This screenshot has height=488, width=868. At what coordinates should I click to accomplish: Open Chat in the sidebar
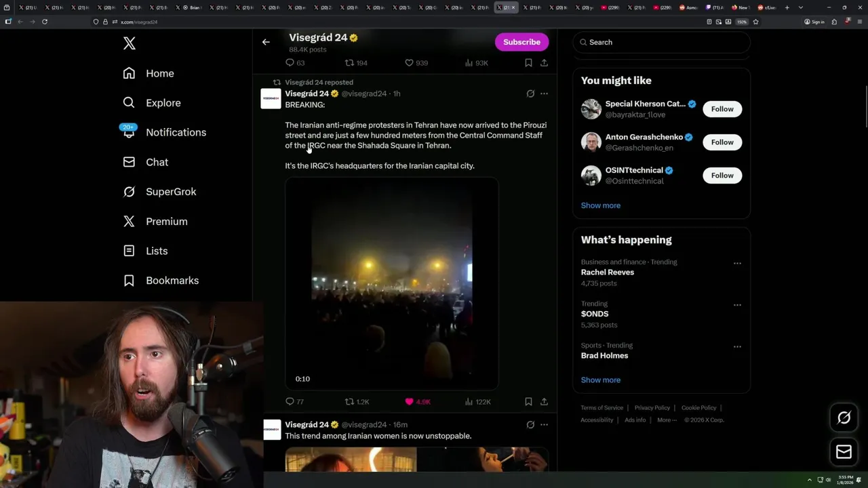tap(145, 162)
